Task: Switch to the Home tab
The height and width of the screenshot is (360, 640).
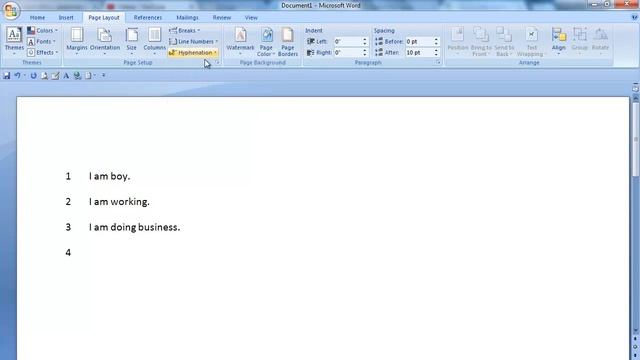Action: point(37,18)
